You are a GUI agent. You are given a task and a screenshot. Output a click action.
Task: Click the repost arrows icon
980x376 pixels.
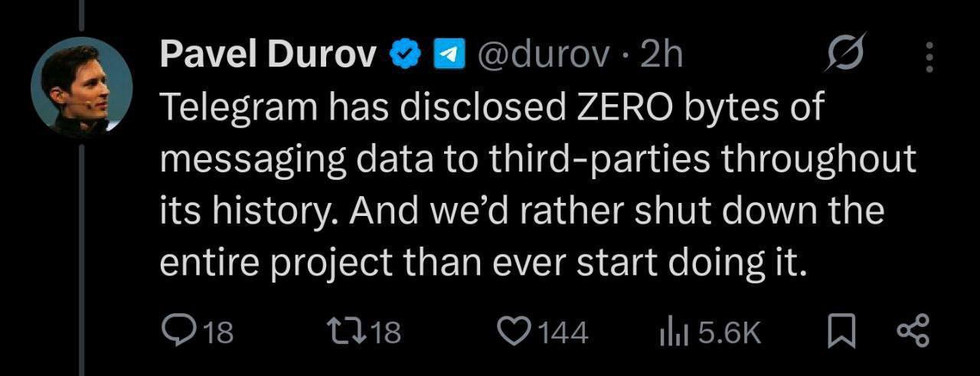pos(342,332)
